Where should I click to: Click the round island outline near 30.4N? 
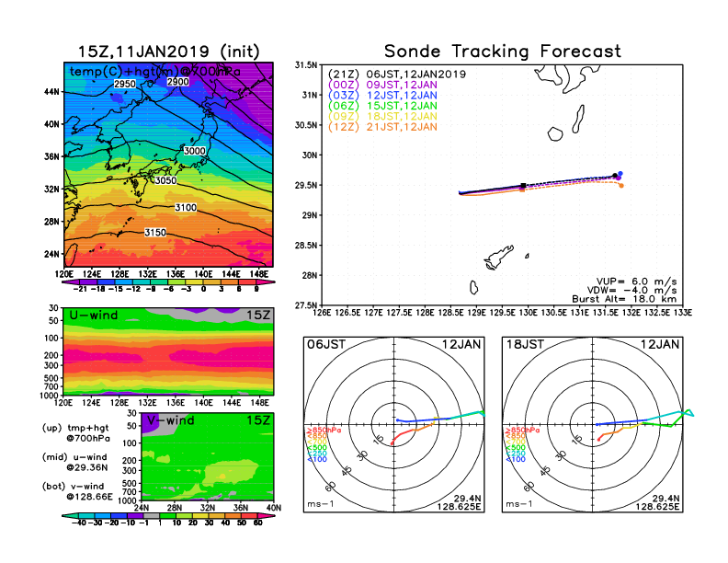click(556, 134)
